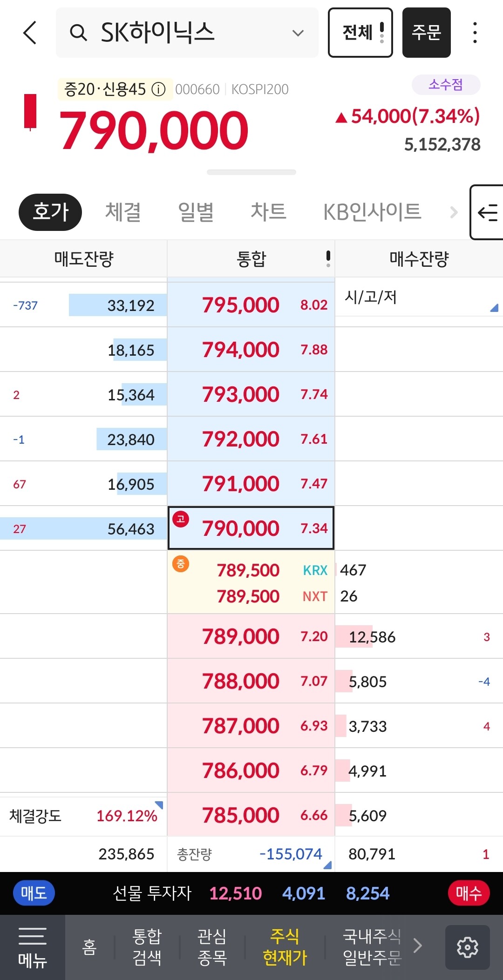The height and width of the screenshot is (980, 503).
Task: Expand the SK하이닉스 stock dropdown chevron
Action: tap(298, 33)
